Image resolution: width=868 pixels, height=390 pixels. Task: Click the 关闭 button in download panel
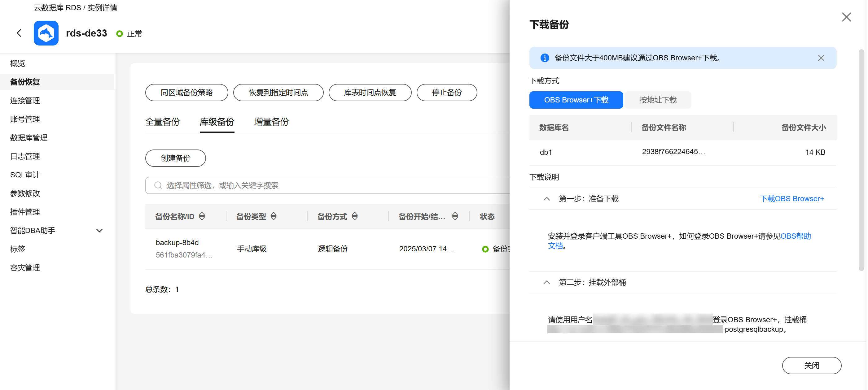coord(811,366)
